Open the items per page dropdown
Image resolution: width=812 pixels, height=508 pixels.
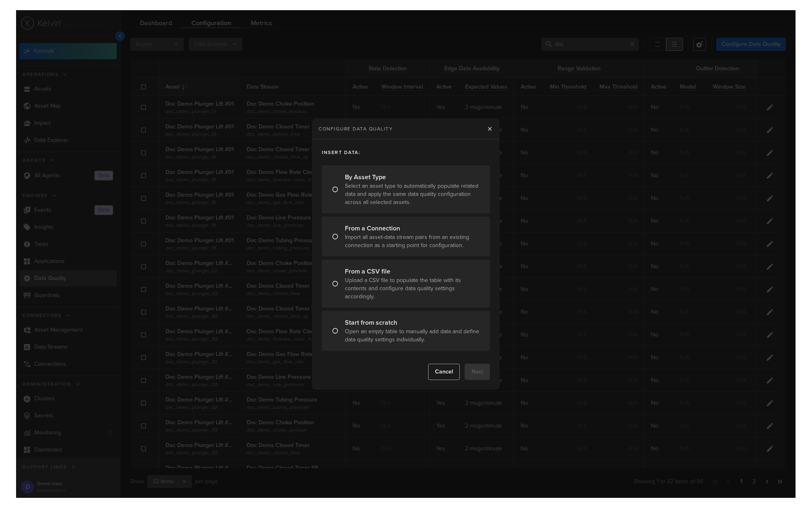pyautogui.click(x=169, y=481)
